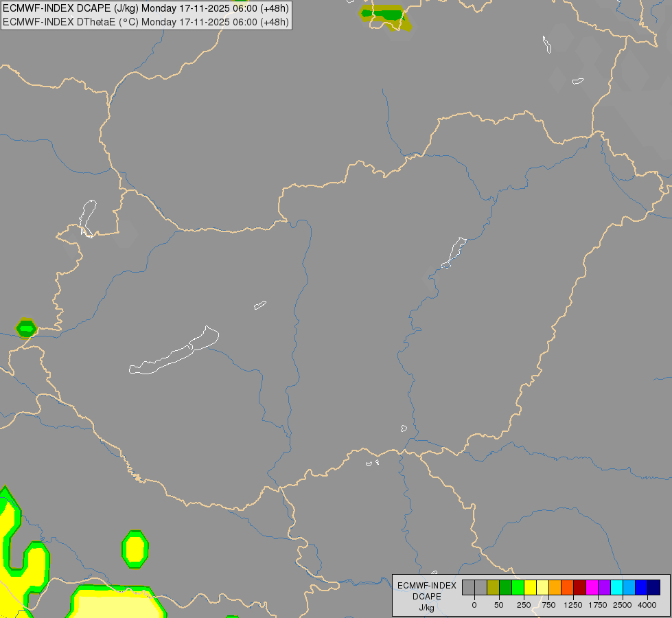Select the dark green legend swatch
This screenshot has width=672, height=618.
505,587
